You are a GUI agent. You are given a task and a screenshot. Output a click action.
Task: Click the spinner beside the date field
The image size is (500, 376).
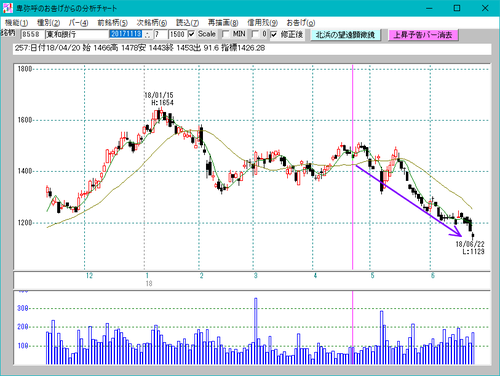point(148,34)
